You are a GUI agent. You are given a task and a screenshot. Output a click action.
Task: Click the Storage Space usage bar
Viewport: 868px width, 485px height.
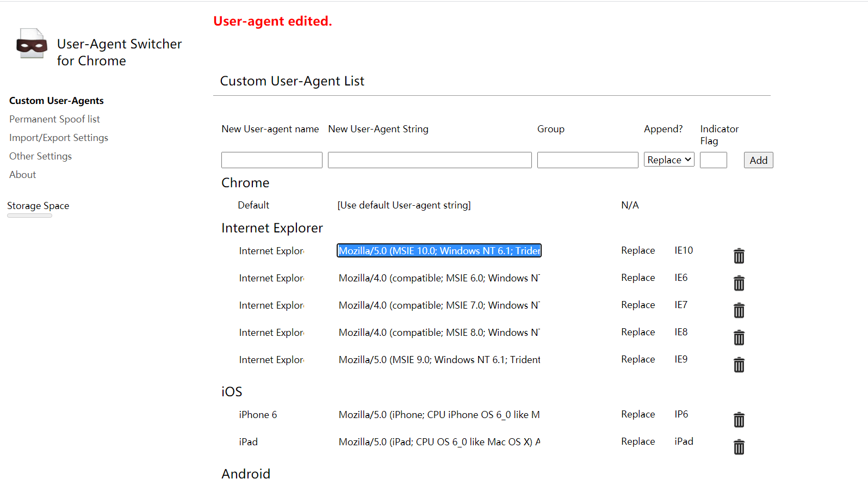click(x=29, y=216)
